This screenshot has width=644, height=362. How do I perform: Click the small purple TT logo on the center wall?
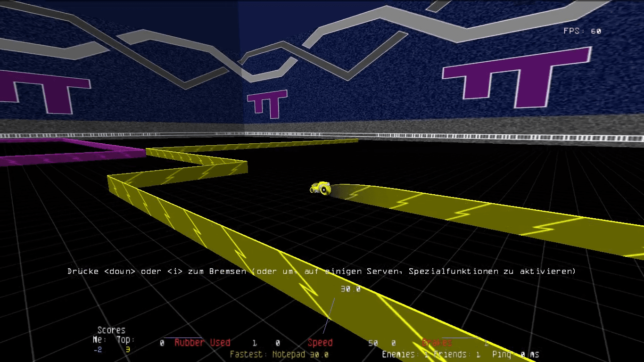coord(267,103)
